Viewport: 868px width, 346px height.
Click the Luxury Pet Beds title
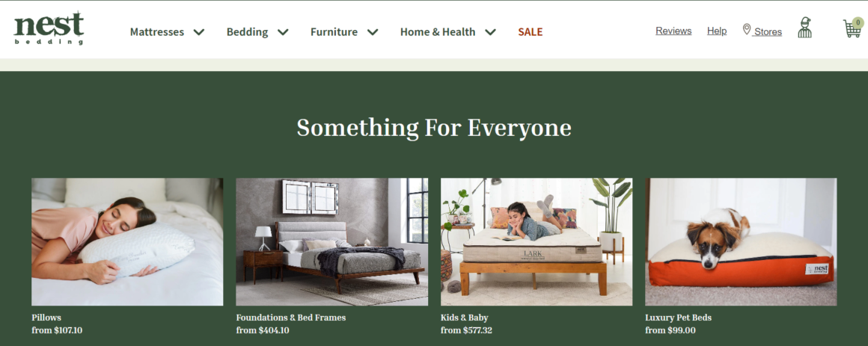pos(678,318)
